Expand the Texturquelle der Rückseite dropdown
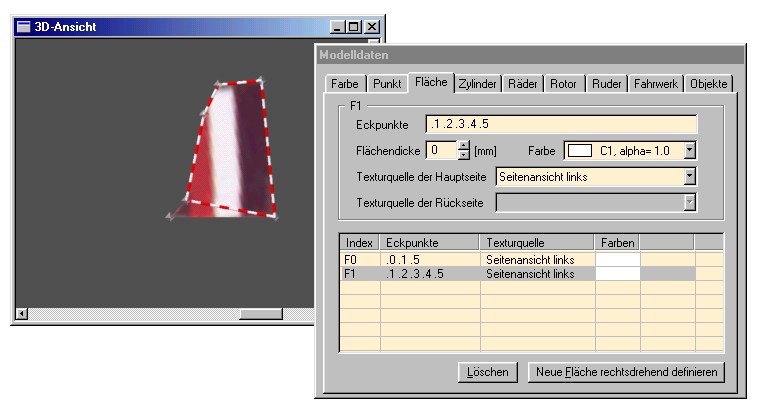This screenshot has height=408, width=758. [x=689, y=203]
